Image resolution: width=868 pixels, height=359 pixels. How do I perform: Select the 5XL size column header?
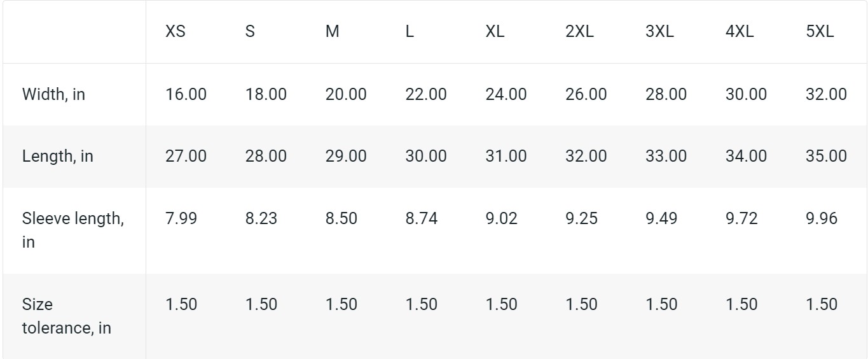coord(820,32)
